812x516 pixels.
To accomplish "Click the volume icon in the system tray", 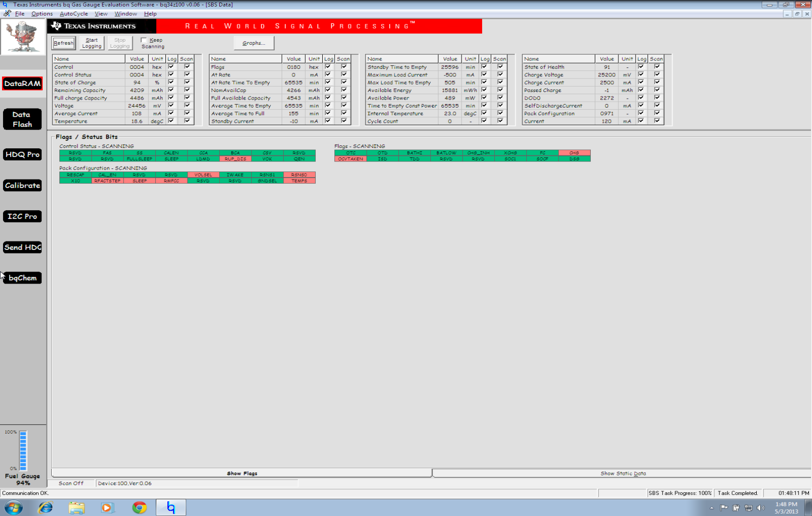I will pos(761,508).
